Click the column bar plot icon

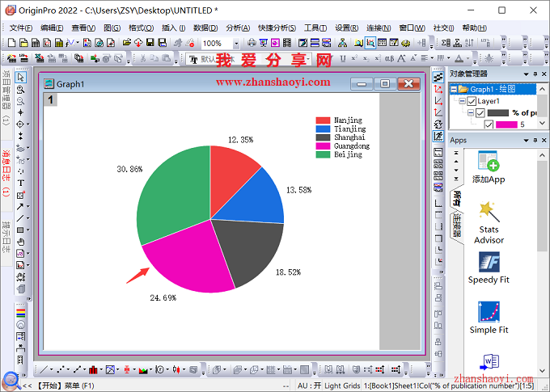click(x=93, y=369)
